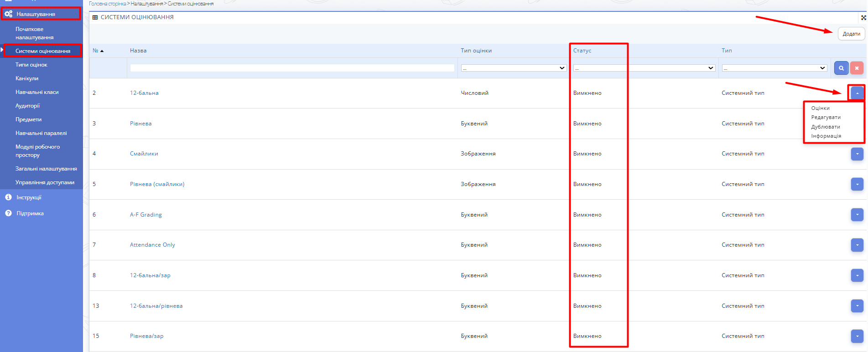Open Аудиторії in sidebar

click(x=28, y=106)
